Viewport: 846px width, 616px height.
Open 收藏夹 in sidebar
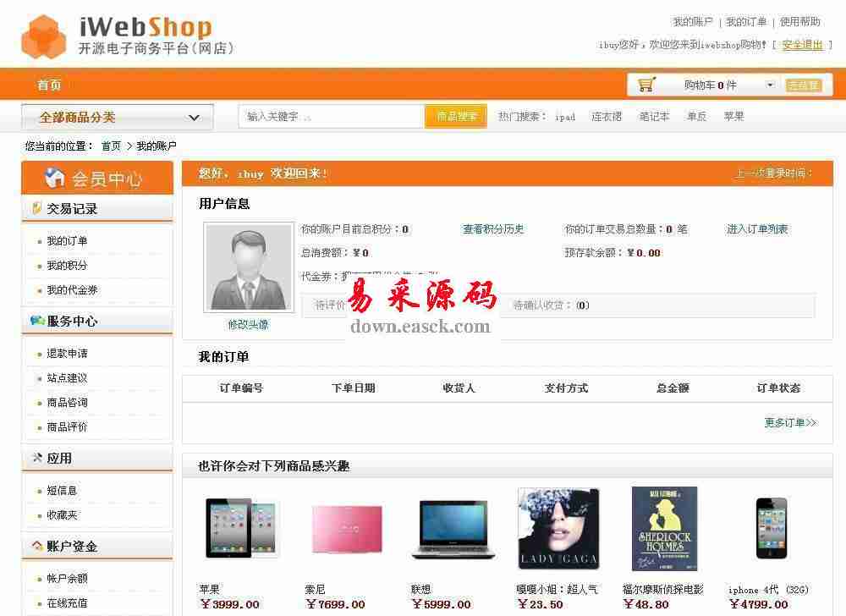click(62, 515)
